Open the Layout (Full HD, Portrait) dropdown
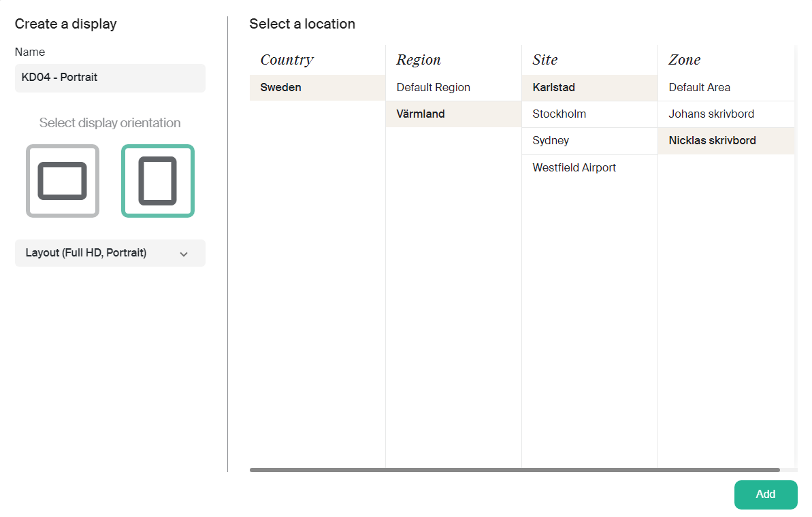 pyautogui.click(x=110, y=253)
